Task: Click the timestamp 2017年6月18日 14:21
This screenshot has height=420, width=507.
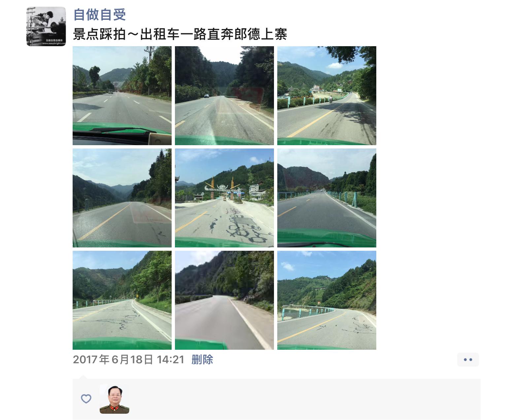Action: (129, 359)
